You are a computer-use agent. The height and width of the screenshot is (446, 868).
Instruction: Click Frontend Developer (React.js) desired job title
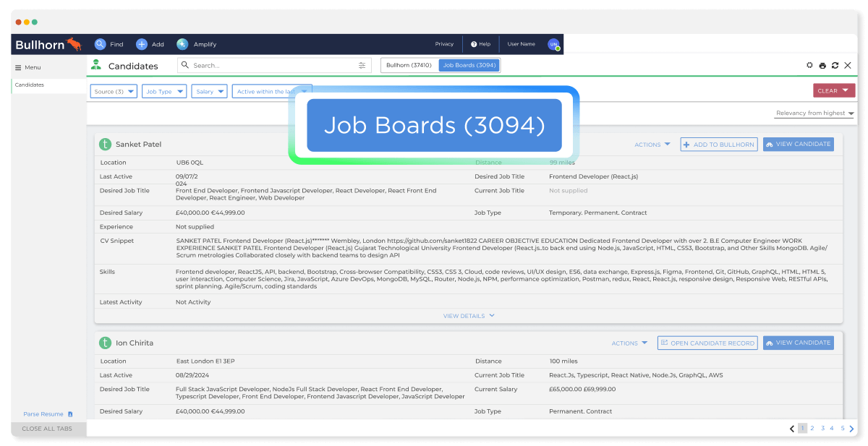593,176
